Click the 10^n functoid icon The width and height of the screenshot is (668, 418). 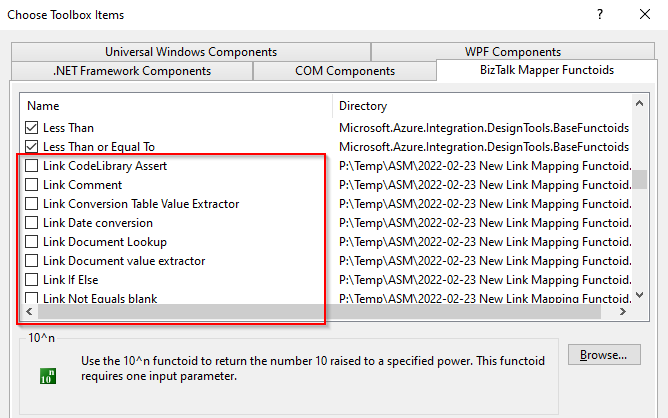pos(47,377)
